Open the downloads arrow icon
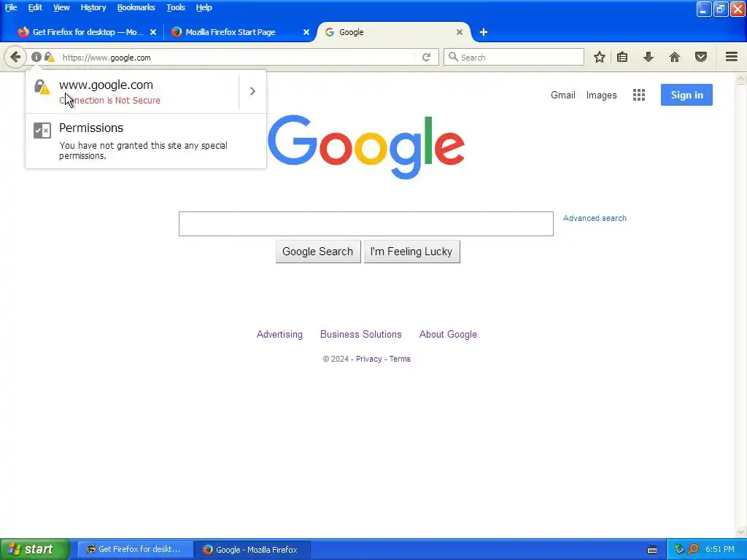The width and height of the screenshot is (747, 560). point(649,57)
